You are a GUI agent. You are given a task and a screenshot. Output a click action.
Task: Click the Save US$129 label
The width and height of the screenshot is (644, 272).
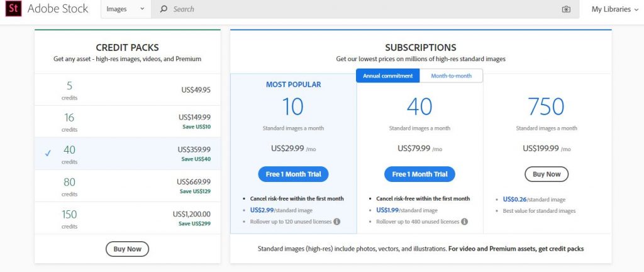[x=195, y=191]
